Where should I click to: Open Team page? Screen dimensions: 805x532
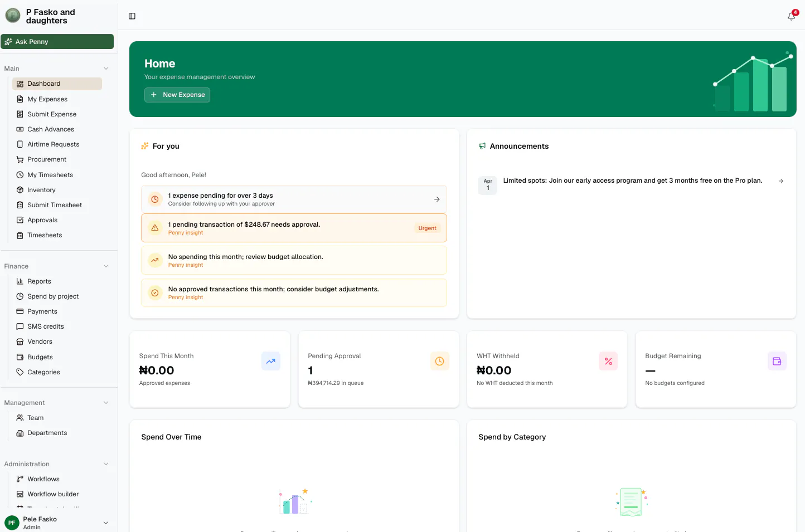pyautogui.click(x=57, y=418)
